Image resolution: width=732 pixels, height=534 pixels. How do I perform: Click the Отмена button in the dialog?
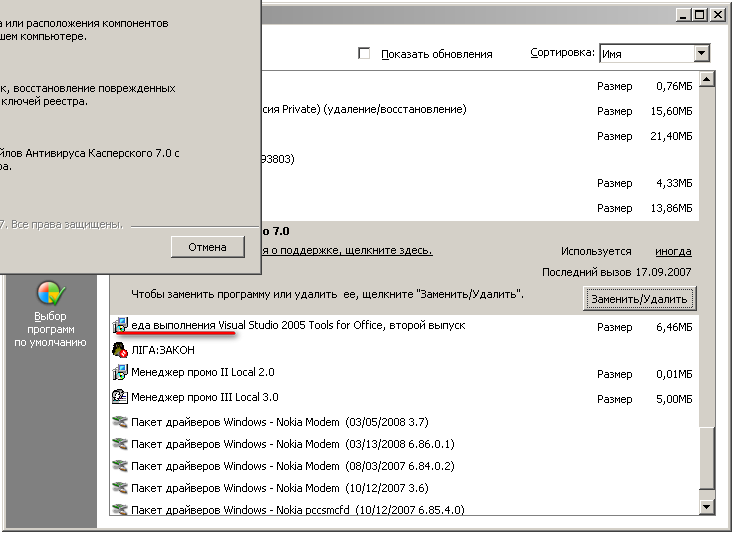208,247
